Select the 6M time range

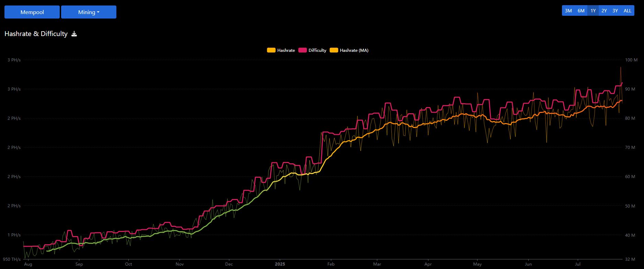click(x=581, y=11)
